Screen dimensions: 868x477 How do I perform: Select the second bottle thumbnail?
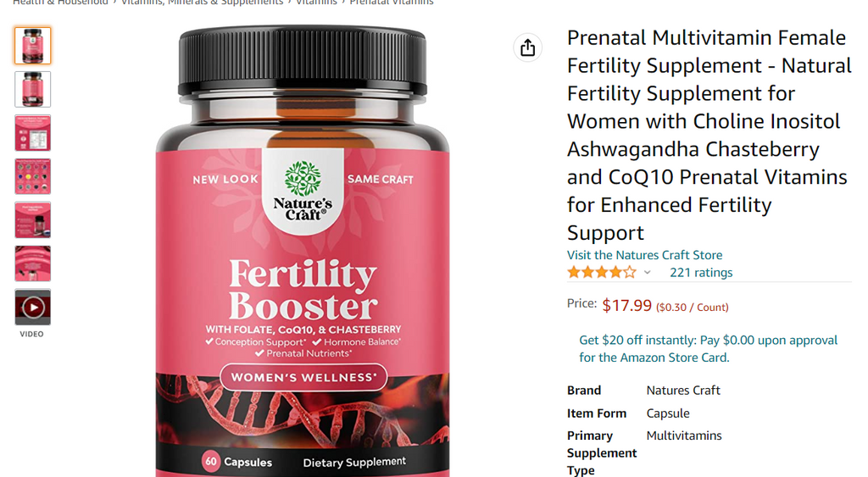tap(33, 89)
